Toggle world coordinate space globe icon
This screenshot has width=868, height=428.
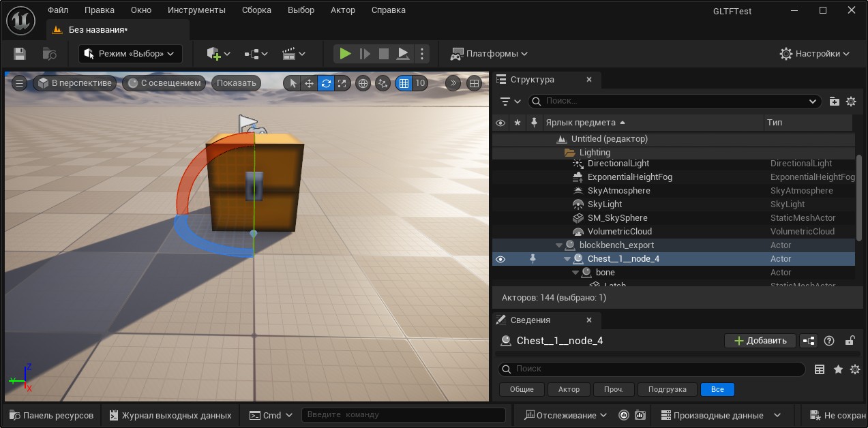click(363, 83)
